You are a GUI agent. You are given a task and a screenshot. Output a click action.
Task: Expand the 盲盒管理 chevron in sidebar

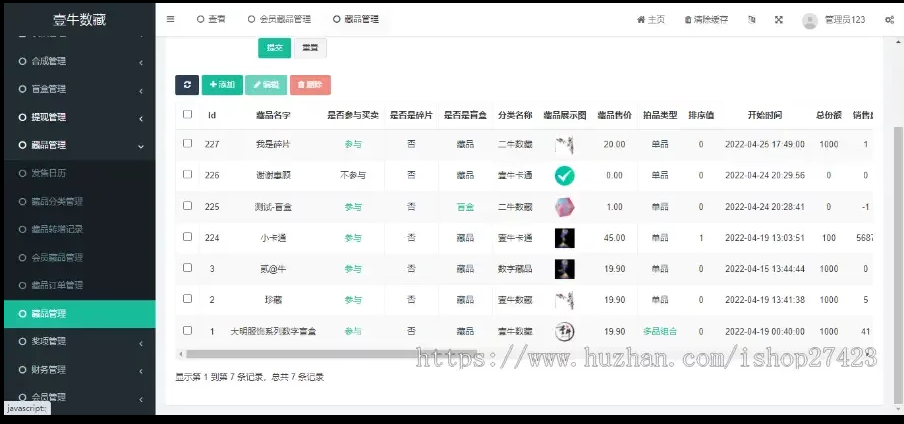tap(141, 91)
